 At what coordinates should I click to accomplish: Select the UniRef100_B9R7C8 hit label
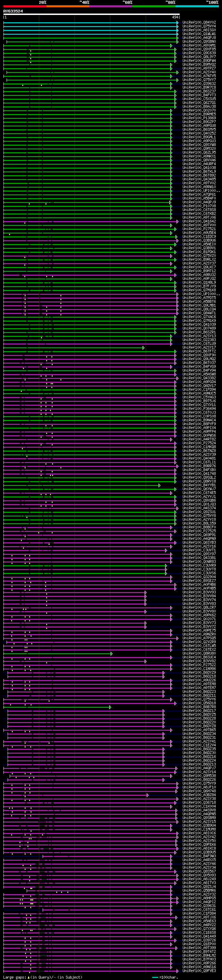pyautogui.click(x=199, y=88)
